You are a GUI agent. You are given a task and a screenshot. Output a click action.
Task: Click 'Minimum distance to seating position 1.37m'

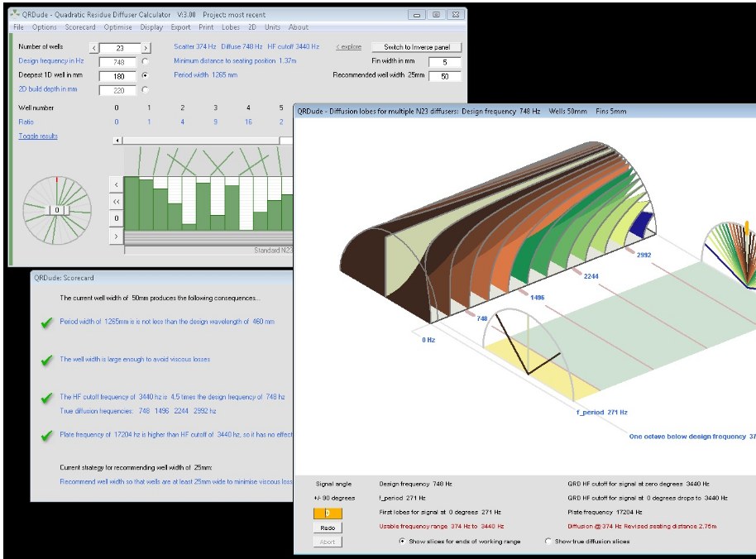click(x=235, y=60)
